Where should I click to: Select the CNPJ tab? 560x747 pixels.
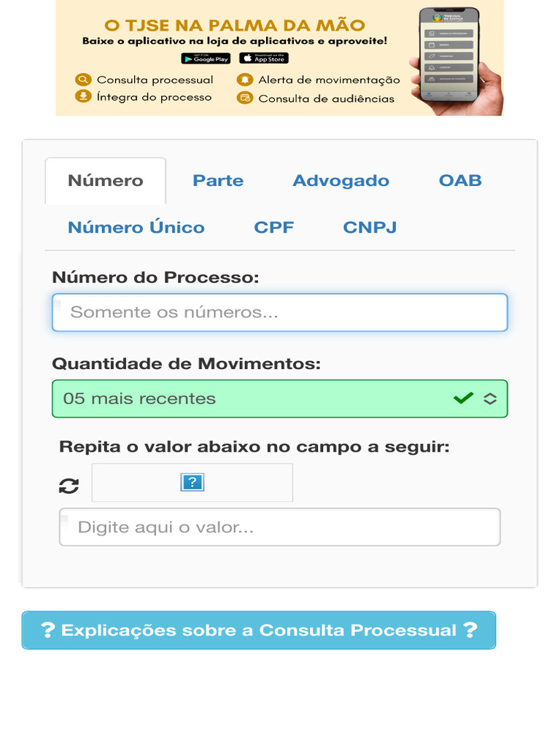pos(370,228)
